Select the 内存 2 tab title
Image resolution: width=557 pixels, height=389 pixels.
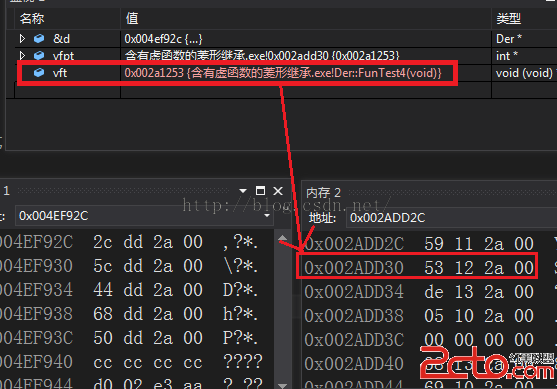323,193
